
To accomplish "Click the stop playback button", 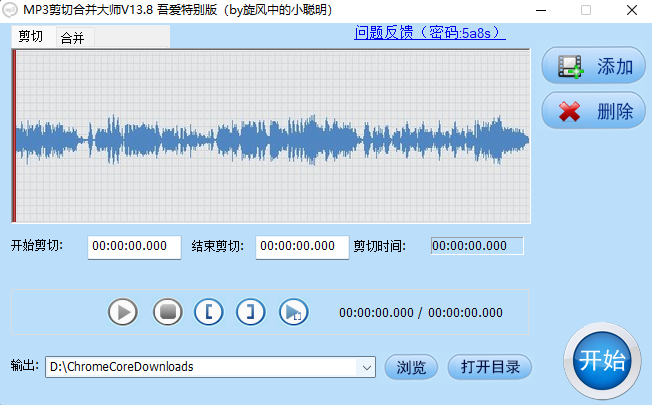I will pos(168,312).
